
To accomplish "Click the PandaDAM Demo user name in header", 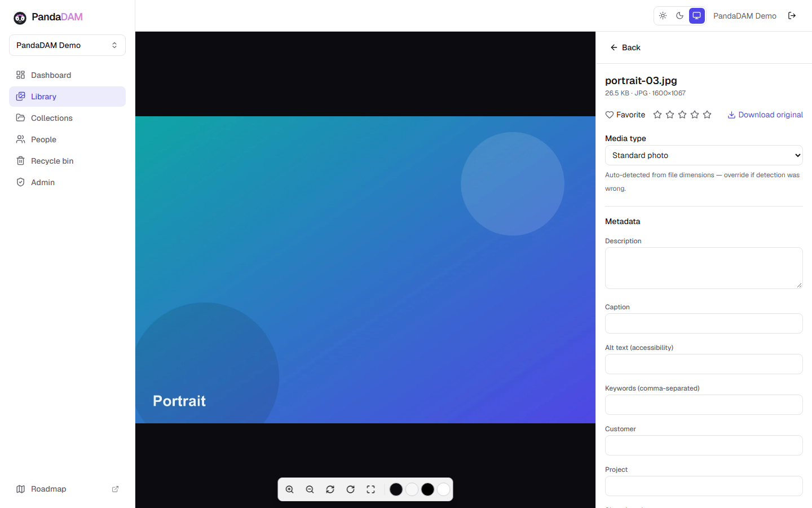I will [745, 16].
